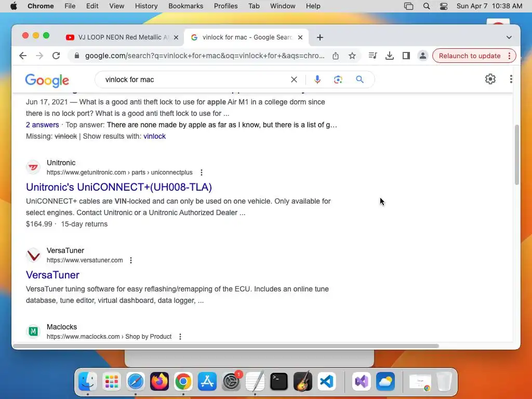Share this page from address bar
This screenshot has height=399, width=532.
point(336,56)
